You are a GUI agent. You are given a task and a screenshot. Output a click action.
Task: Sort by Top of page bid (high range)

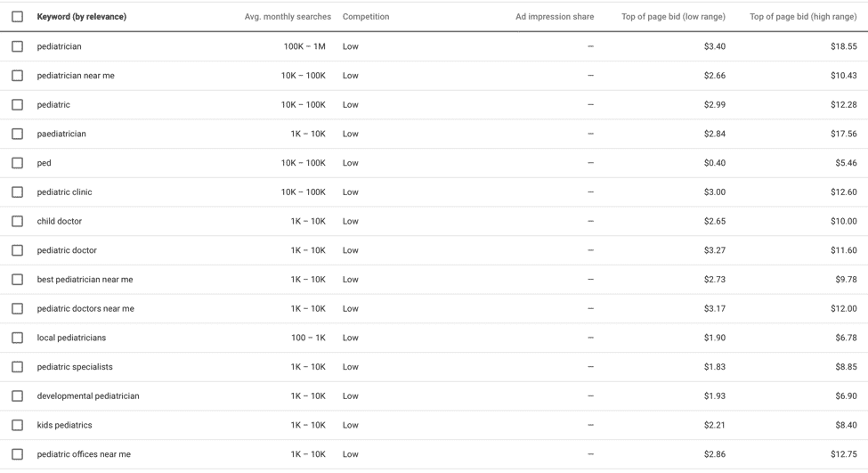803,17
